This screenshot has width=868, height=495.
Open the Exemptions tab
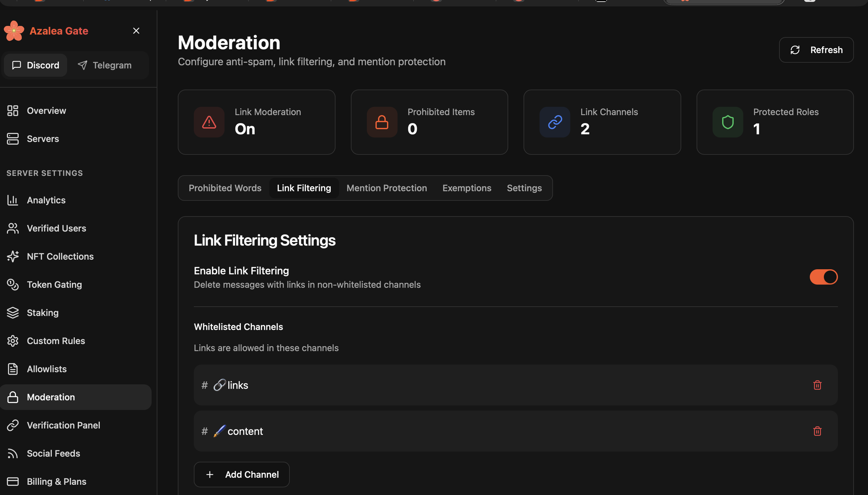point(467,188)
